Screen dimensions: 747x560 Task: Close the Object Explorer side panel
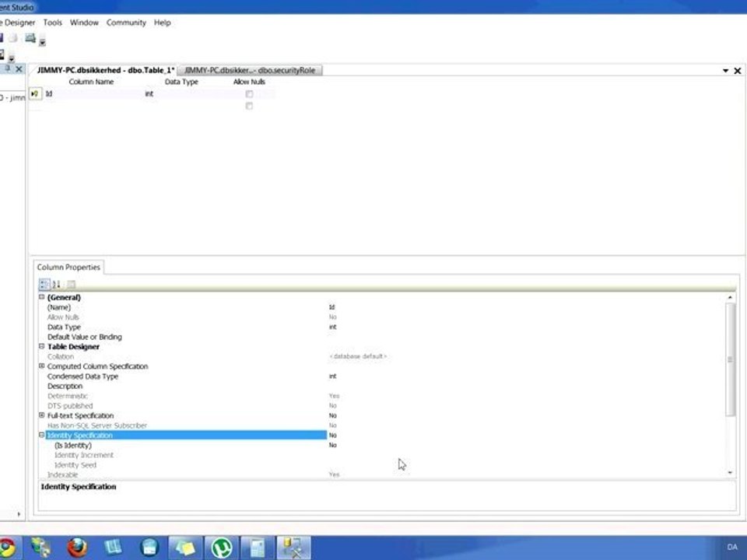[x=19, y=69]
